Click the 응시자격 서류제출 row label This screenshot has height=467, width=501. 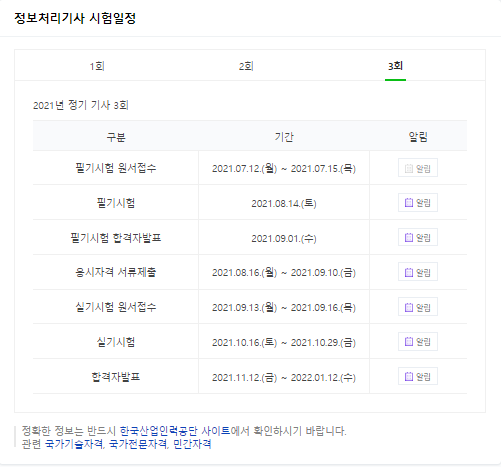(x=116, y=272)
